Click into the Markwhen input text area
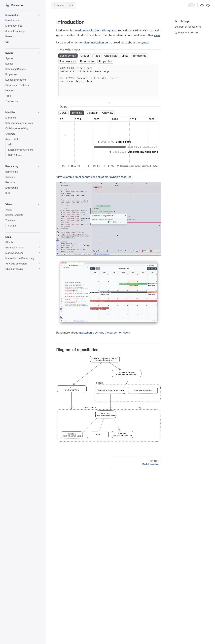The width and height of the screenshot is (215, 644). tap(109, 81)
